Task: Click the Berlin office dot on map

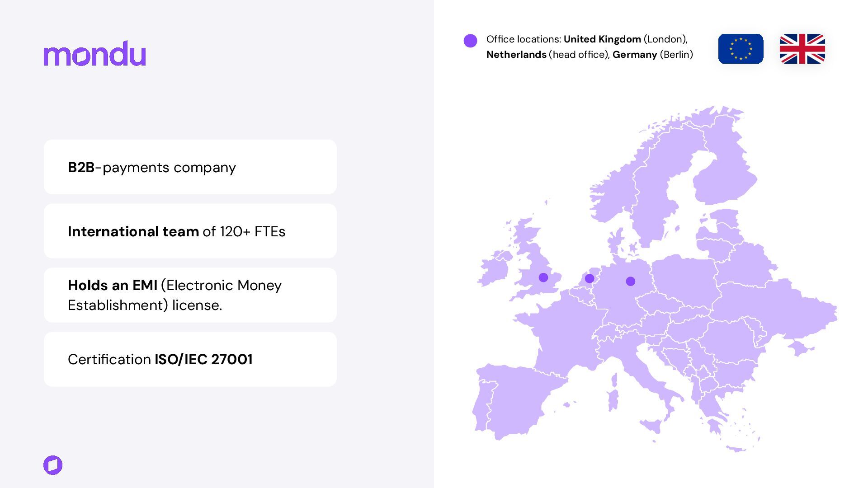Action: coord(631,282)
